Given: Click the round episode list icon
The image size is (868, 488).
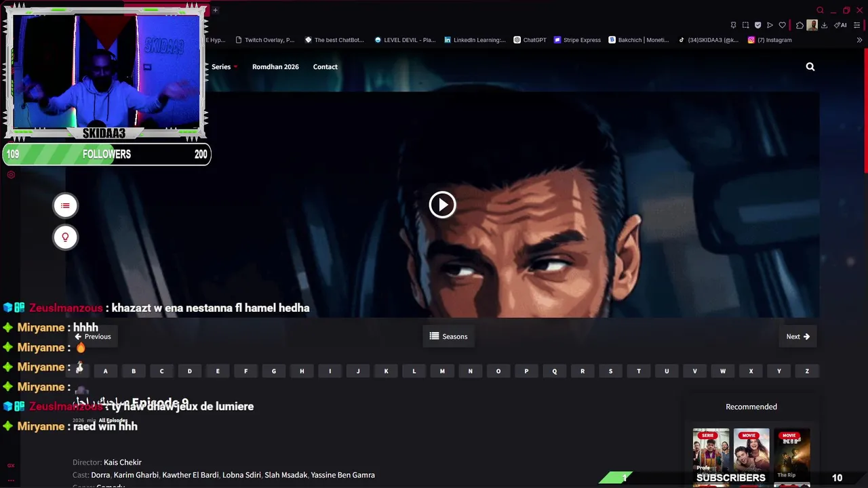Looking at the screenshot, I should [x=65, y=205].
